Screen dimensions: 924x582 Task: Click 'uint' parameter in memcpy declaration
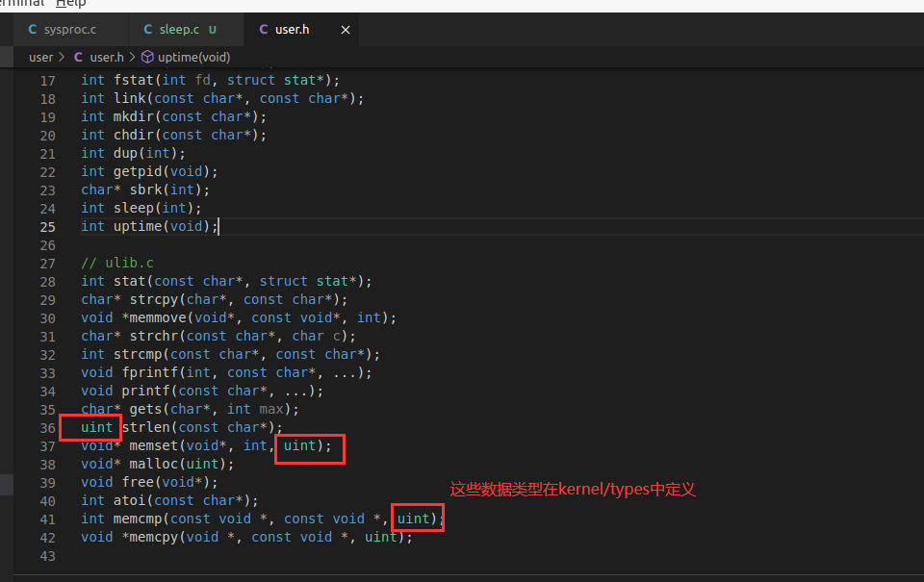point(381,537)
